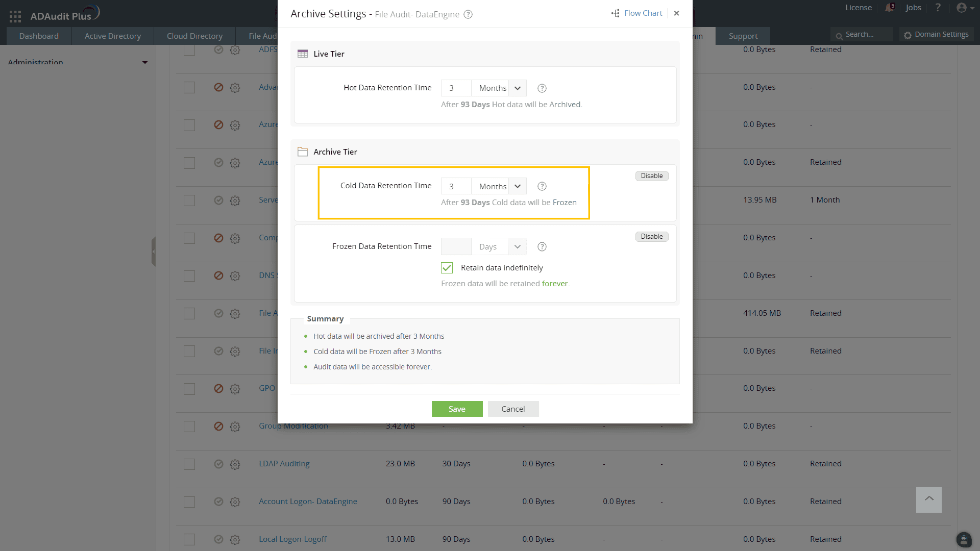Click help icon next to Archive Settings title
980x551 pixels.
tap(468, 14)
